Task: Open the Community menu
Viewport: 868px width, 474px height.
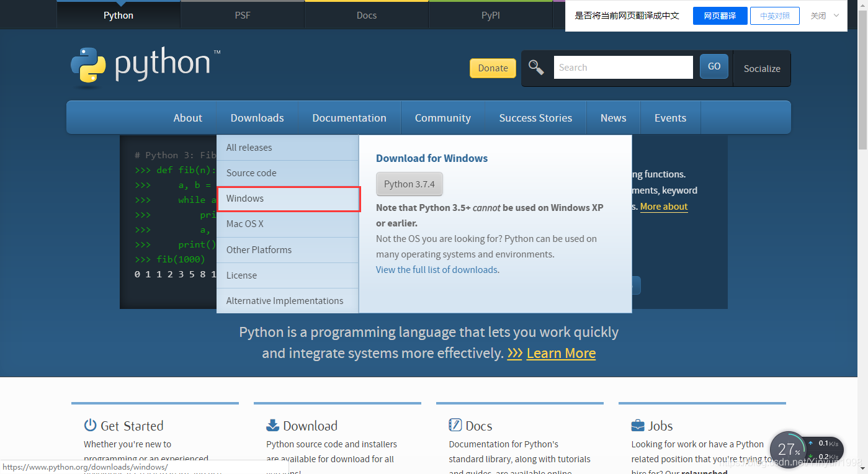Action: (x=443, y=118)
